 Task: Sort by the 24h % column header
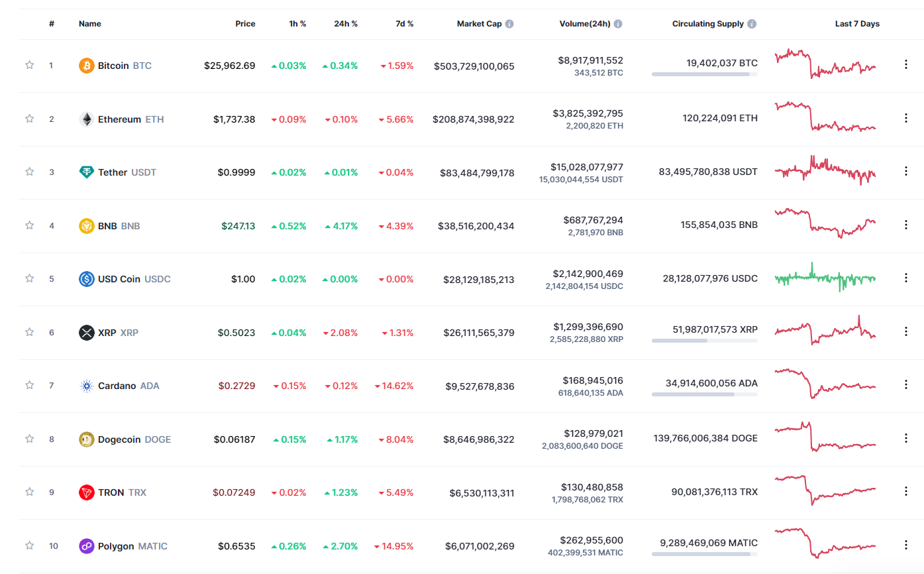tap(345, 24)
